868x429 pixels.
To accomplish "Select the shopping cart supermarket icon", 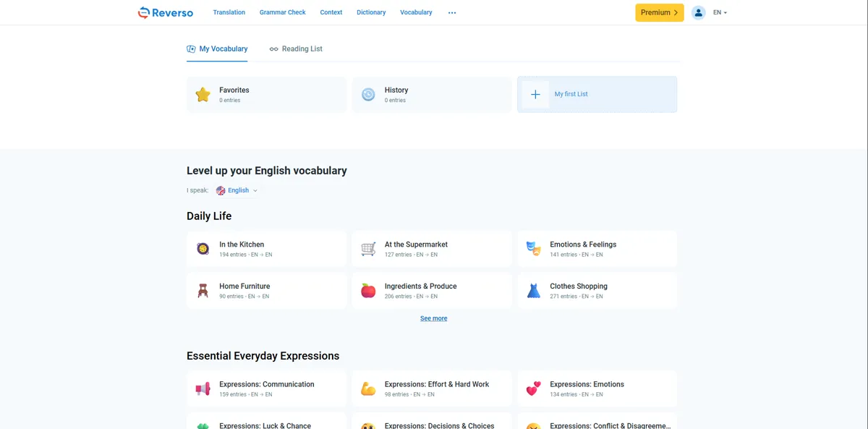I will pos(368,249).
